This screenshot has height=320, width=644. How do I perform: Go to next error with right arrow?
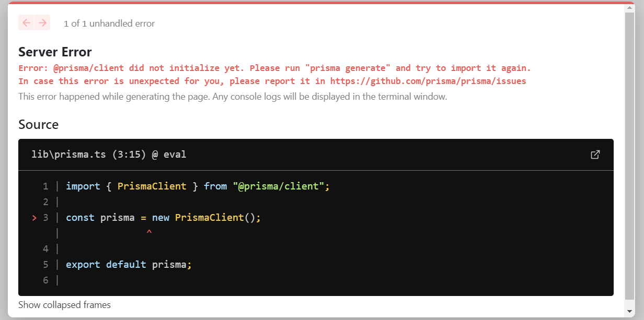pos(42,22)
